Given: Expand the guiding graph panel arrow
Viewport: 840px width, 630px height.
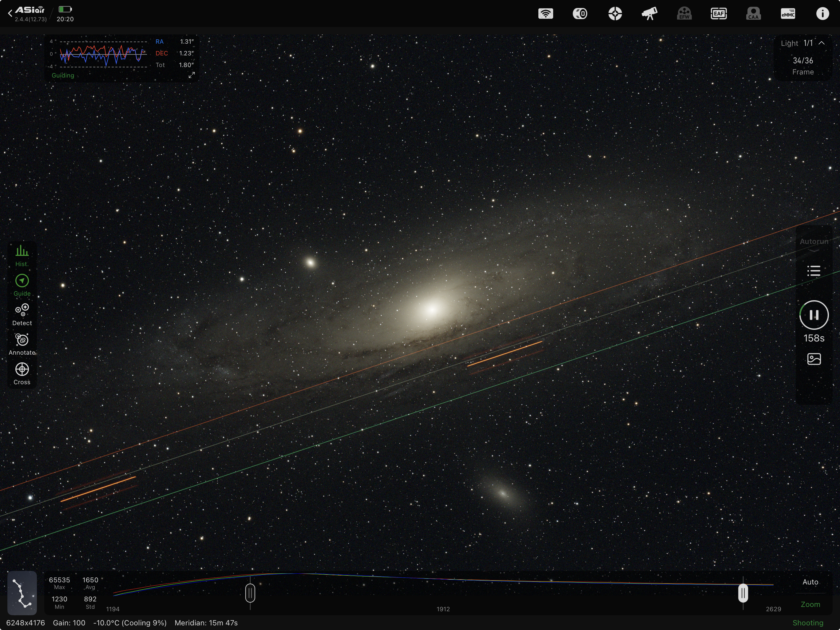Looking at the screenshot, I should [x=191, y=75].
